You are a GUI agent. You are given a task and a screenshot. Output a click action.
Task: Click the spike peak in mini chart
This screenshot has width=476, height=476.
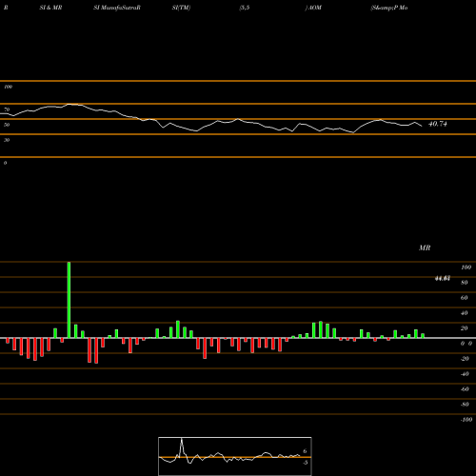click(182, 440)
